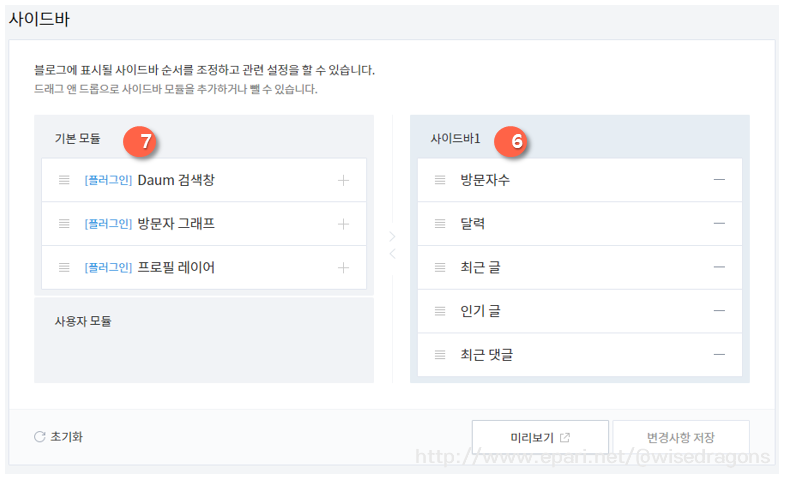Grab the drag handle of 방문자 그래프
The width and height of the screenshot is (785, 480).
pos(64,223)
